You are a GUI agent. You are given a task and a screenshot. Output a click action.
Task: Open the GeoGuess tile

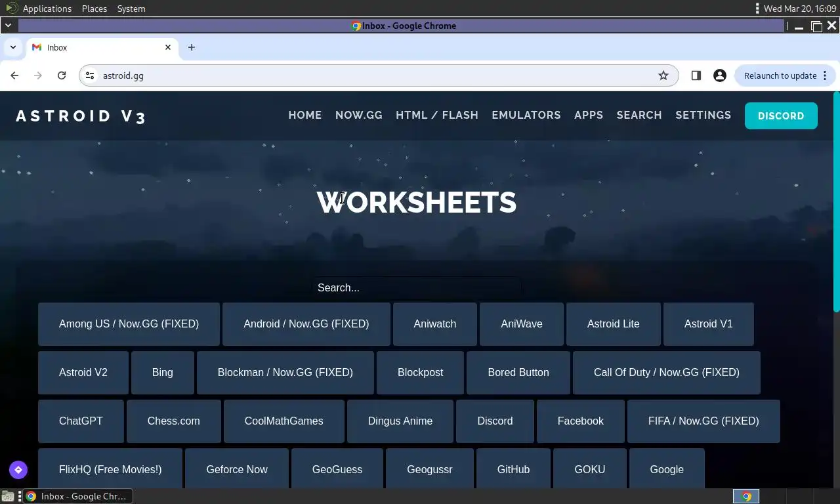tap(337, 469)
